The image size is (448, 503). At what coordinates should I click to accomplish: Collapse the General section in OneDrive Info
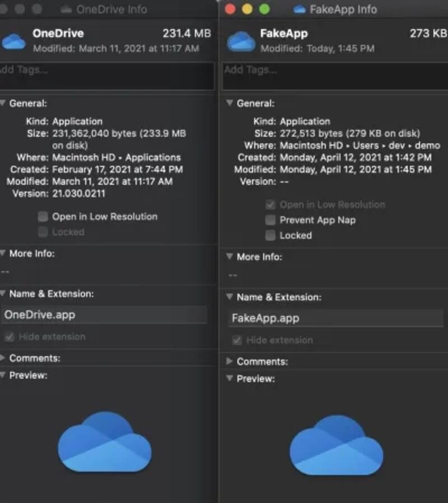tap(3, 104)
